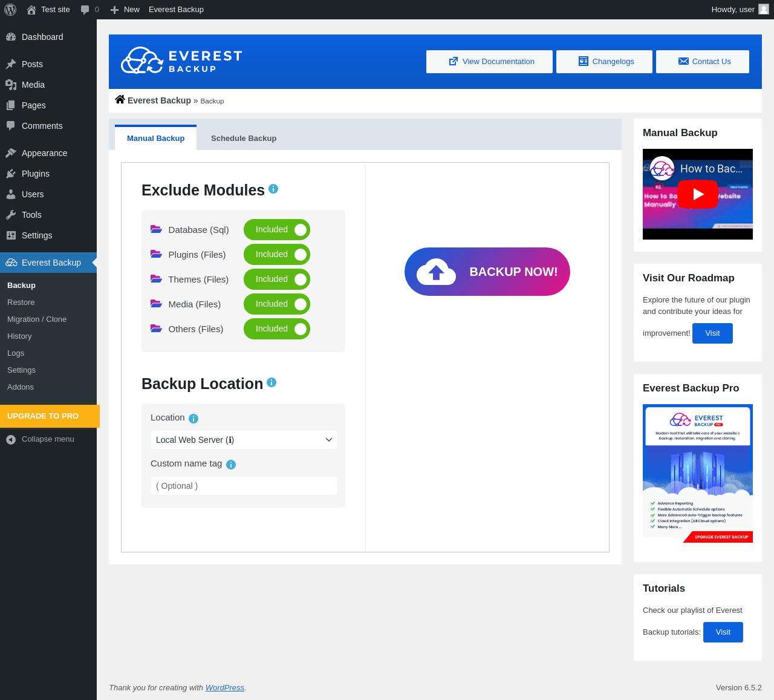Toggle Plugins (Files) Included switch

277,255
